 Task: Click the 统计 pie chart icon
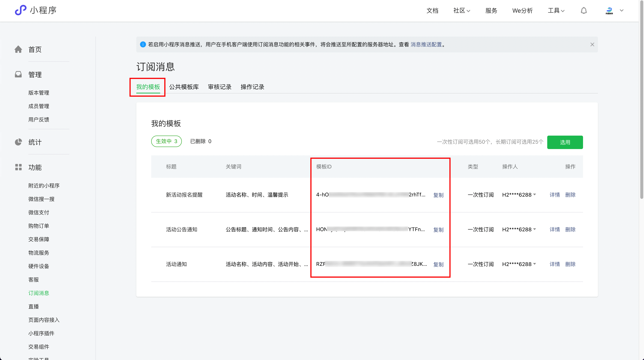point(18,142)
